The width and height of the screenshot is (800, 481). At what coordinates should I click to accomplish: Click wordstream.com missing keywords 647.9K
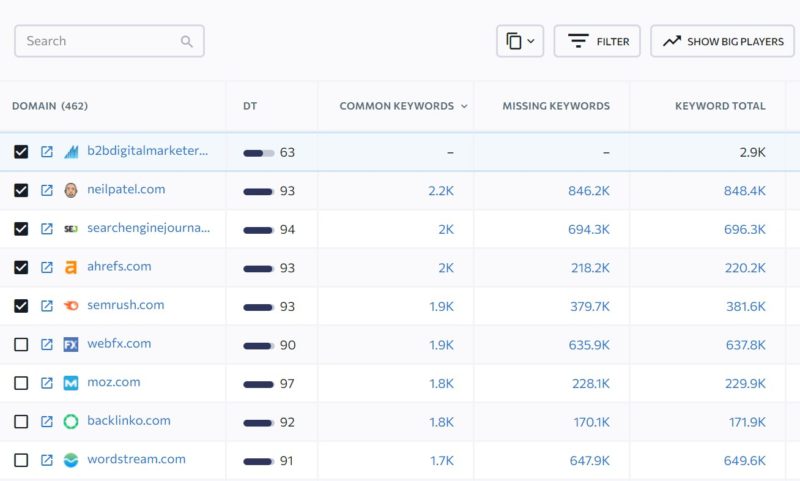tap(590, 461)
